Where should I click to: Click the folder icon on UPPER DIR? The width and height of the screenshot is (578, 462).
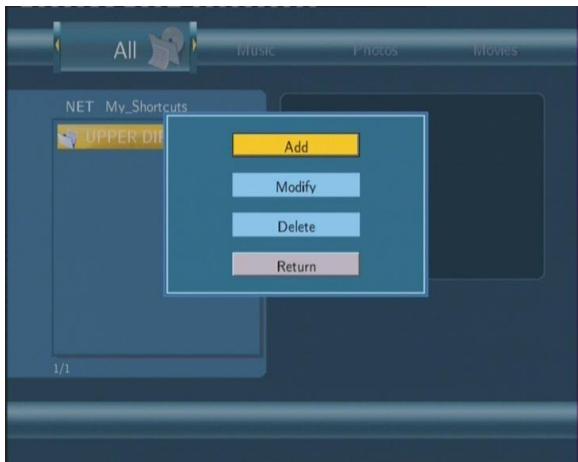point(67,138)
